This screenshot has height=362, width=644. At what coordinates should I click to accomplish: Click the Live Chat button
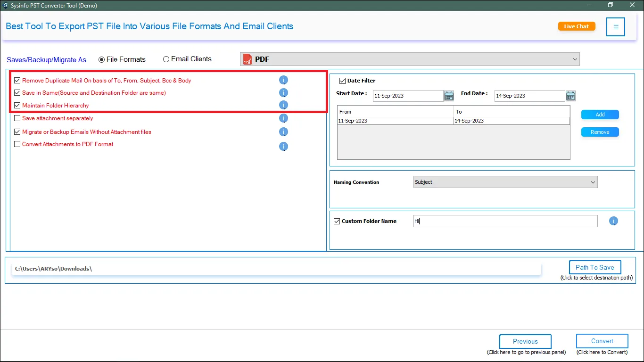pos(576,26)
